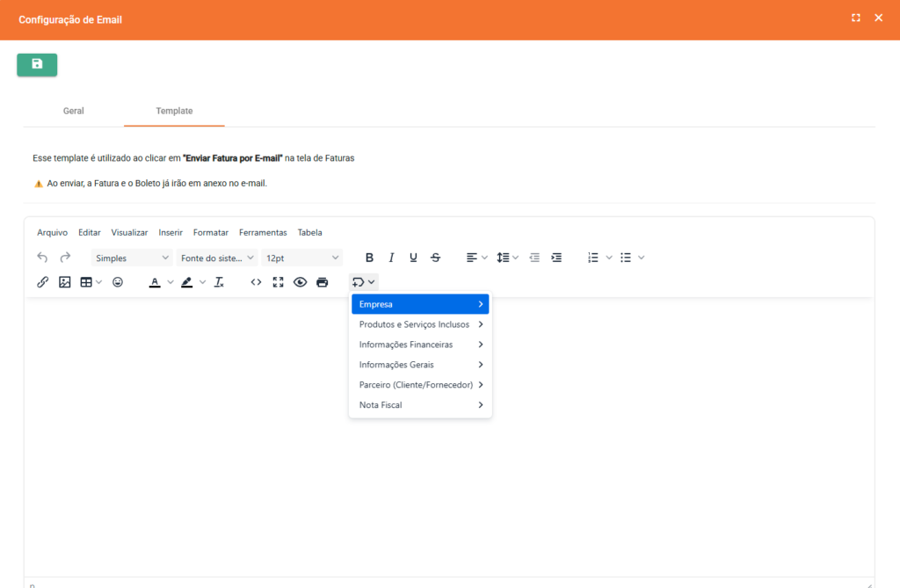Open the Simples style dropdown
Viewport: 900px width, 588px height.
pos(132,258)
